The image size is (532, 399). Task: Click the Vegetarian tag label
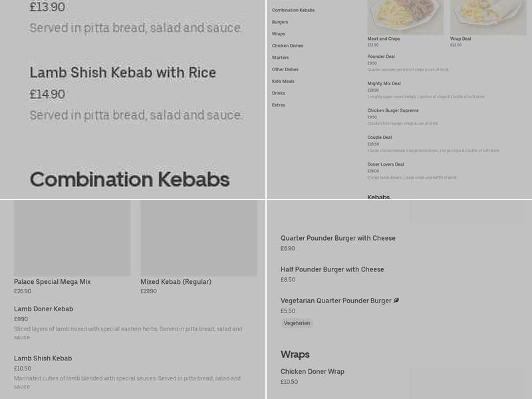[297, 323]
